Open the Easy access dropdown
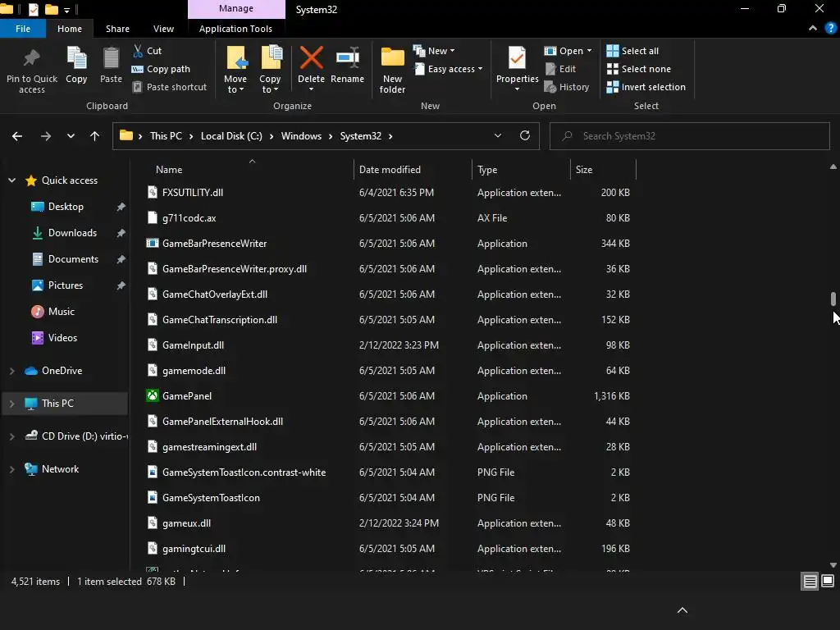Image resolution: width=840 pixels, height=630 pixels. click(x=449, y=69)
